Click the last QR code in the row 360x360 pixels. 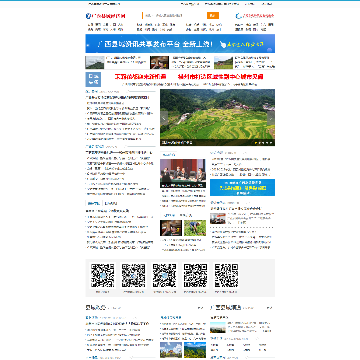coord(226,276)
